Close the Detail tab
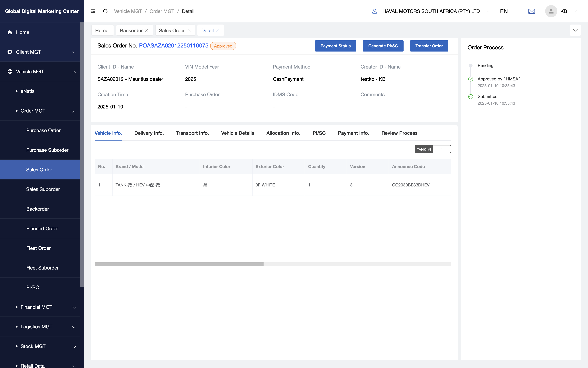The height and width of the screenshot is (368, 588). (218, 30)
